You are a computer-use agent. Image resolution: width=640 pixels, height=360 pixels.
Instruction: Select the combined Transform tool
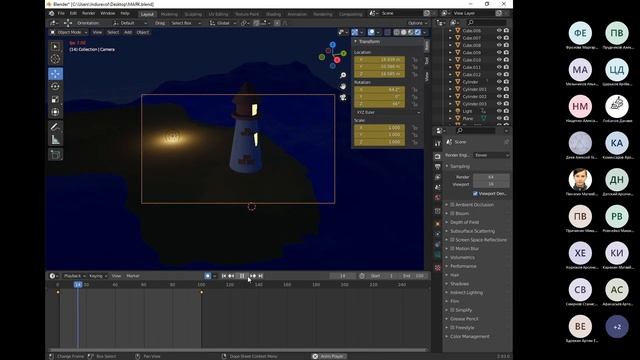[55, 112]
